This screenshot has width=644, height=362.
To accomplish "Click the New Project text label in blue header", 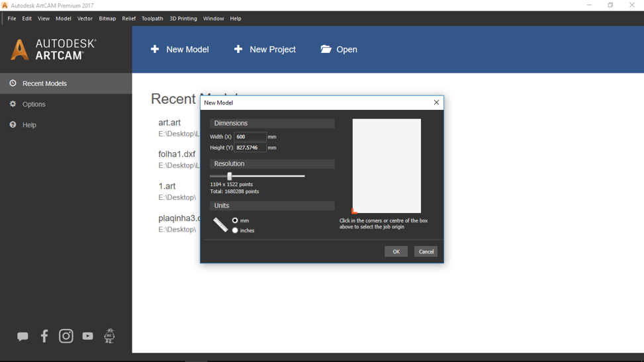I will point(273,50).
